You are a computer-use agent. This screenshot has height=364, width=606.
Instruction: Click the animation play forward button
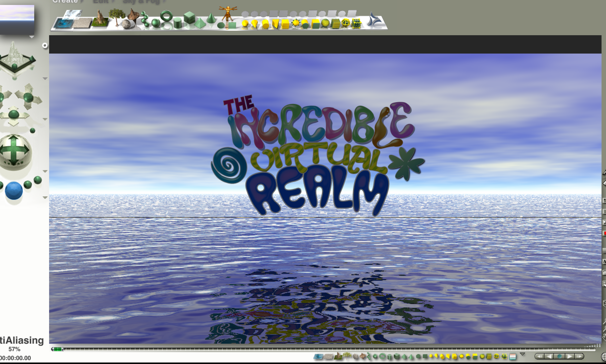tap(570, 356)
